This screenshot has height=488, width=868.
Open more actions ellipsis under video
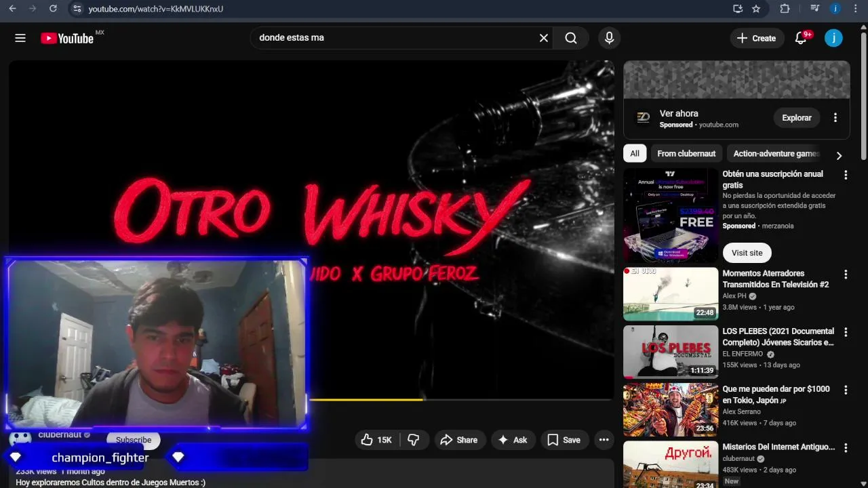click(604, 440)
